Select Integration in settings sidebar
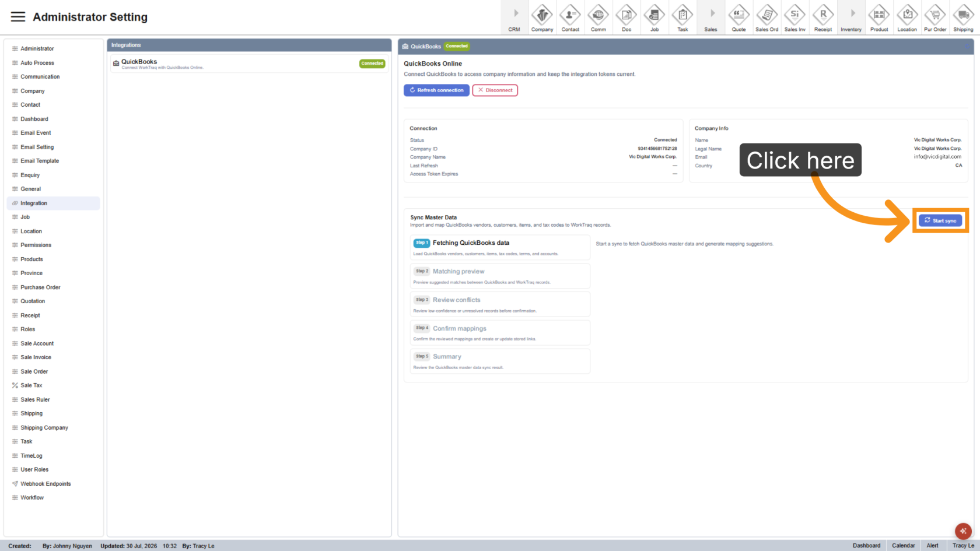The width and height of the screenshot is (980, 551). pyautogui.click(x=53, y=203)
